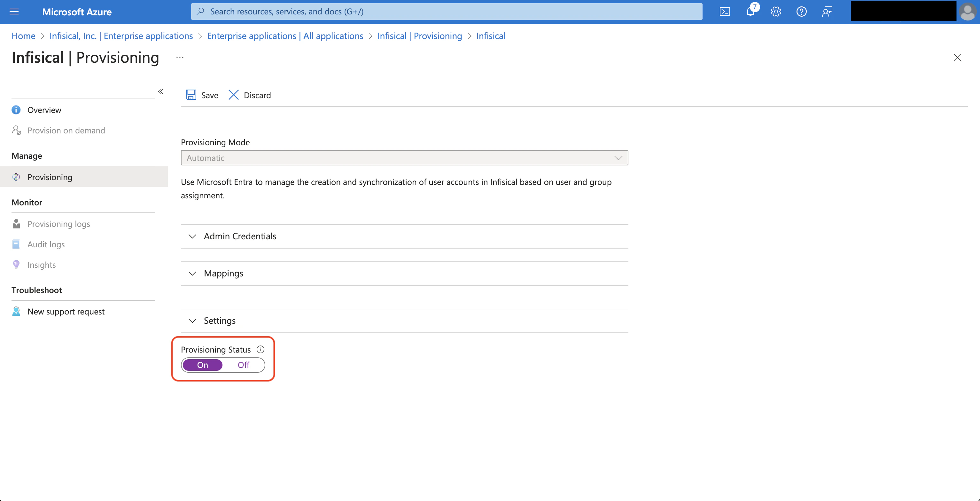Click the Provisioning sync icon in sidebar
Image resolution: width=980 pixels, height=501 pixels.
tap(16, 177)
